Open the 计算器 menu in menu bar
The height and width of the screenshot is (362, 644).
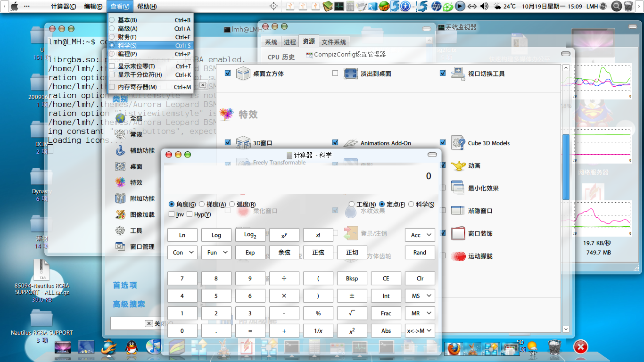tap(63, 6)
